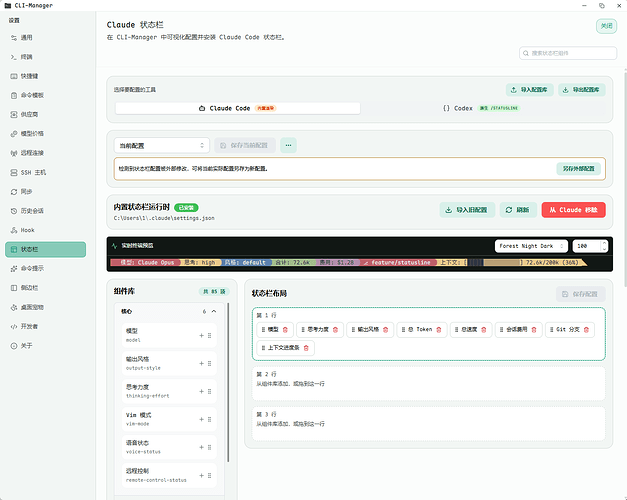Select the highlighted 状态栏 sidebar item
627x500 pixels.
(x=45, y=249)
